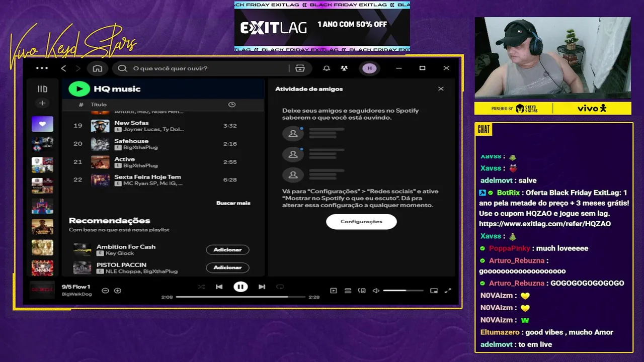Screen dimensions: 644x362
Task: Open the playback queue icon
Action: coord(348,291)
